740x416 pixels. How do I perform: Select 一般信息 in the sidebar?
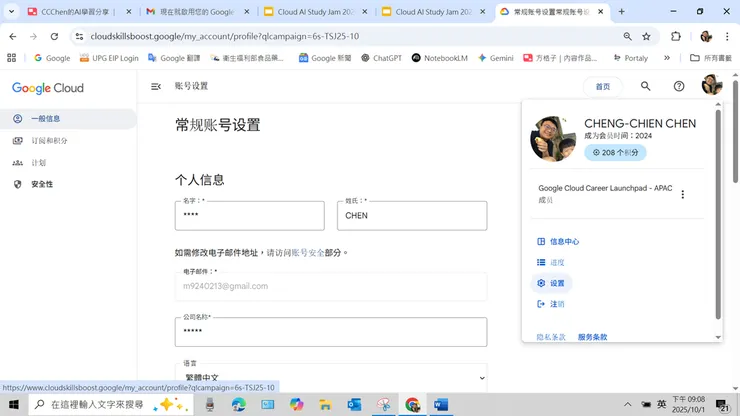68,119
